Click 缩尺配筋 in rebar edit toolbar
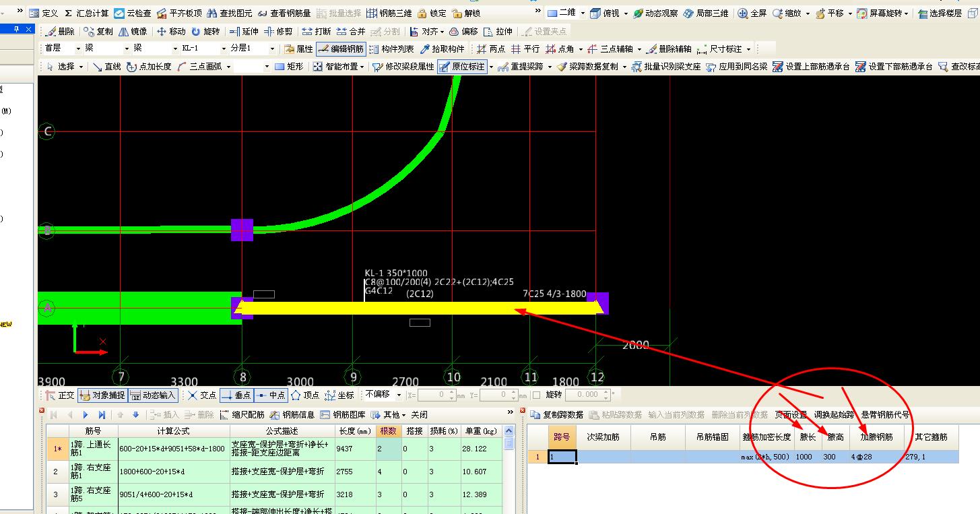 click(242, 415)
